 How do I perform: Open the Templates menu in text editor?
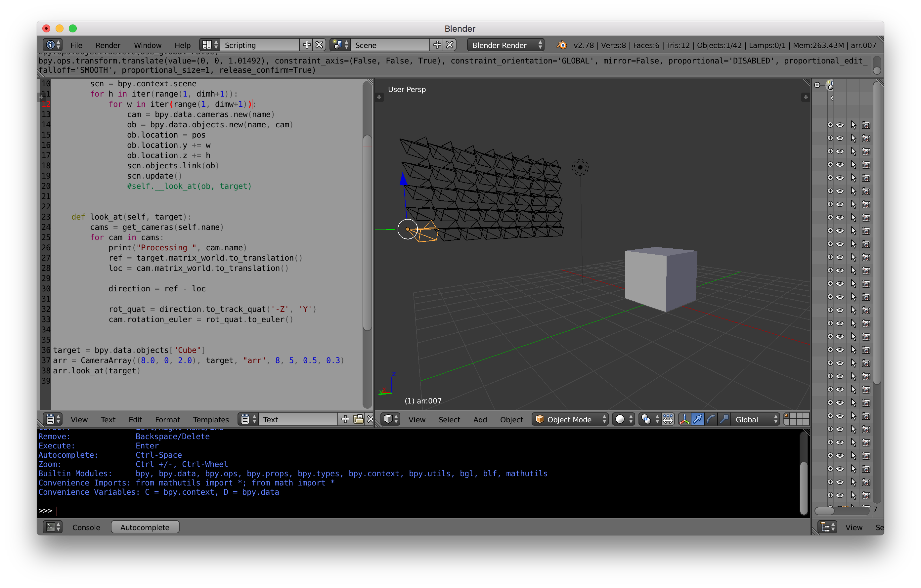tap(211, 419)
